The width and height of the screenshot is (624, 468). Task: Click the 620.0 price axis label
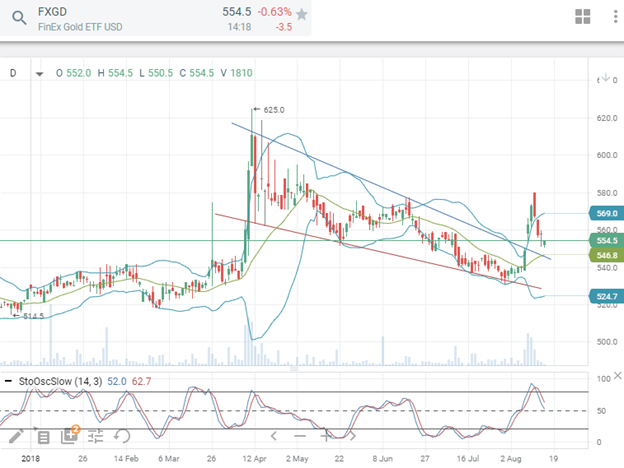click(607, 118)
